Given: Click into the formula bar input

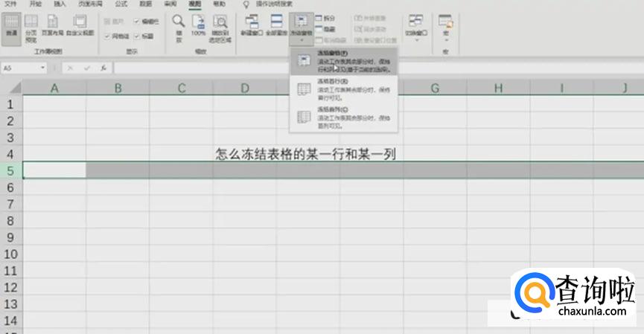Looking at the screenshot, I should pos(378,68).
